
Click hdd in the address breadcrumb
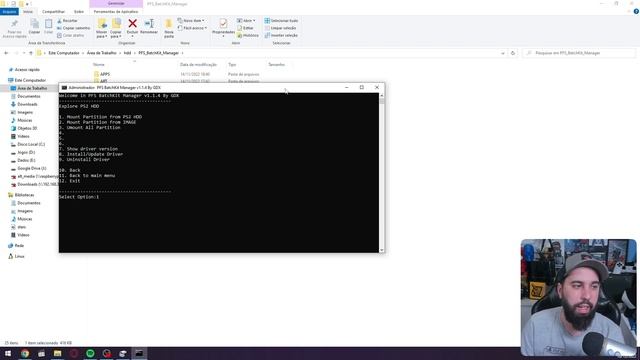pos(127,53)
